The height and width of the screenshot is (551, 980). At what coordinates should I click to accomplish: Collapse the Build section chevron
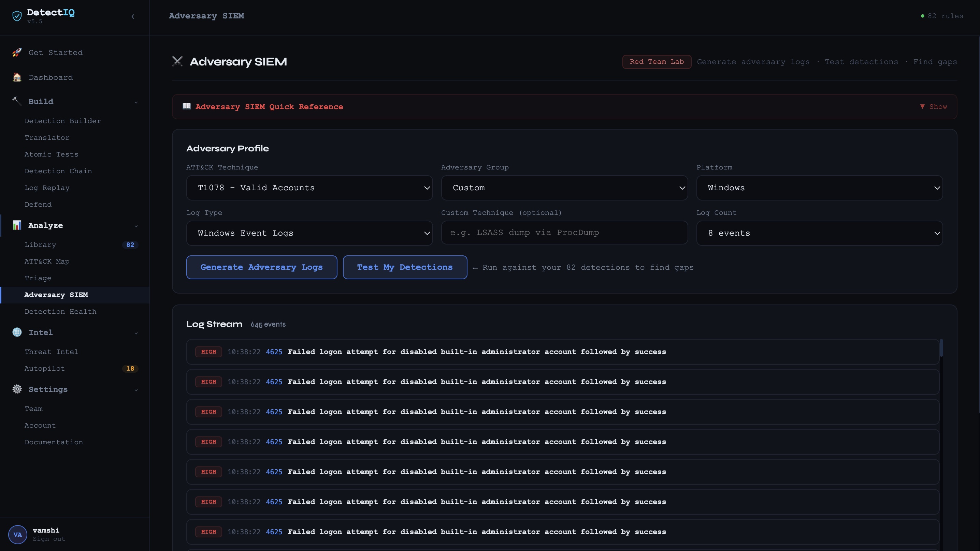[136, 102]
